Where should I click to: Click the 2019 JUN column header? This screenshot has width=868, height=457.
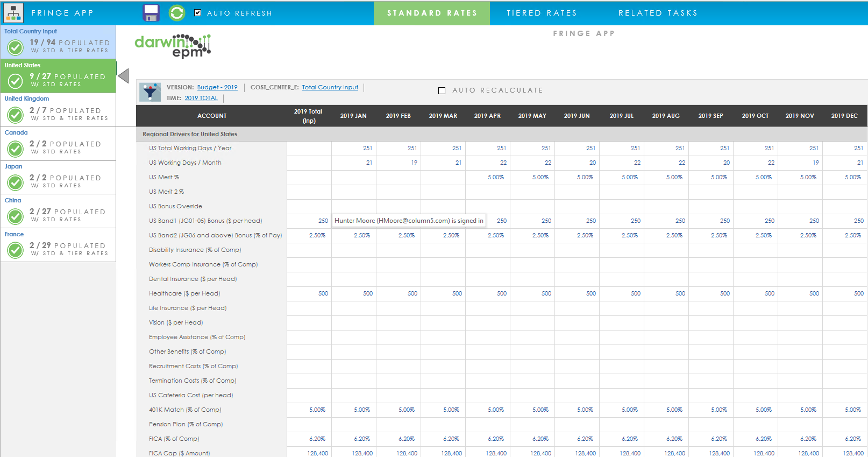577,116
